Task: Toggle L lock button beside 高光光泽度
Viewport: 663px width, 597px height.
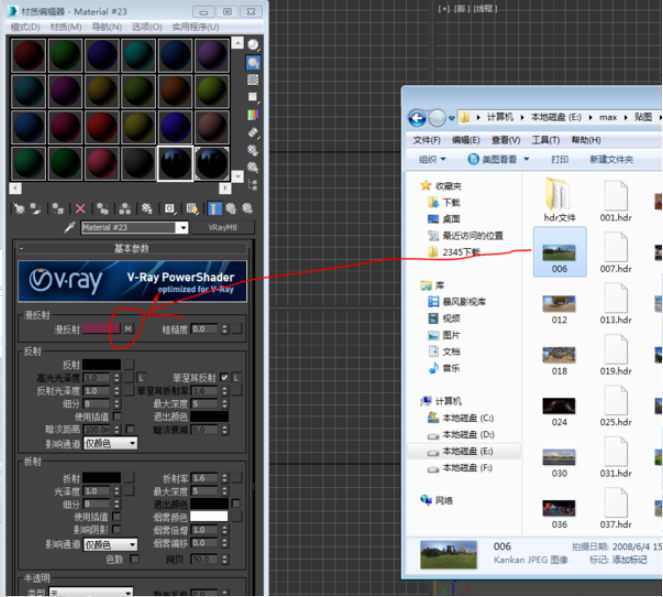Action: click(x=141, y=378)
